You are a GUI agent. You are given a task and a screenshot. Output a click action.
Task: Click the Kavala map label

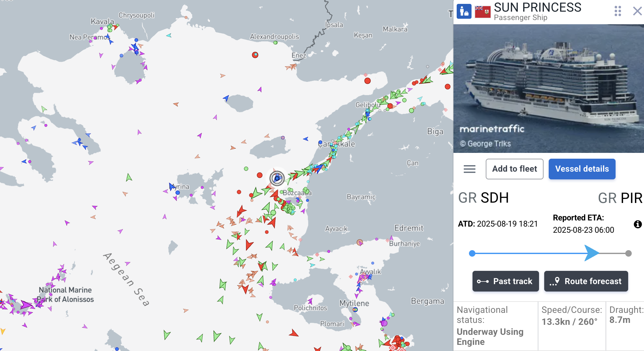pos(102,21)
